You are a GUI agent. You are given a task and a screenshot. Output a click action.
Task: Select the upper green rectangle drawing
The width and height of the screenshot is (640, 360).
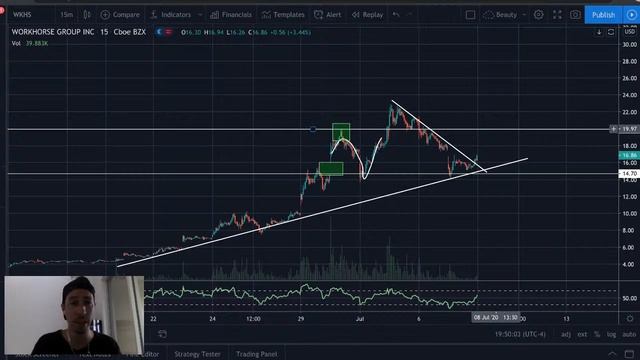[341, 131]
